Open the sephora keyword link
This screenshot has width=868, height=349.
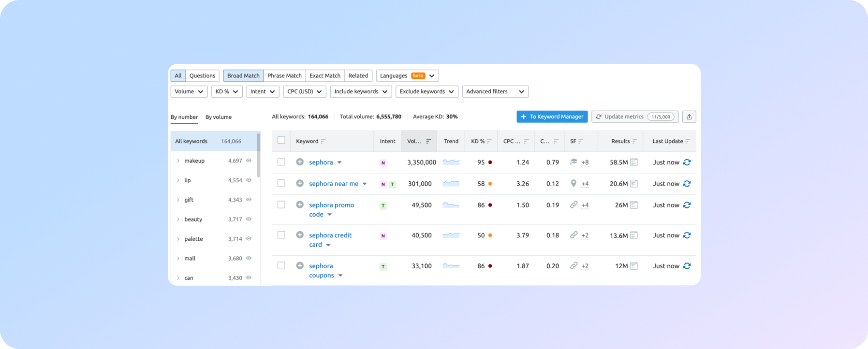pyautogui.click(x=321, y=162)
